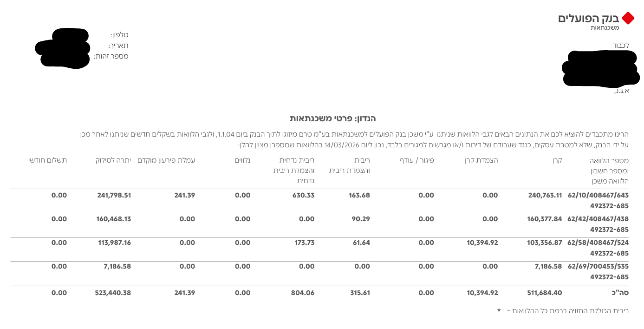
Task: Click the 'קרן' column header
Action: click(557, 160)
